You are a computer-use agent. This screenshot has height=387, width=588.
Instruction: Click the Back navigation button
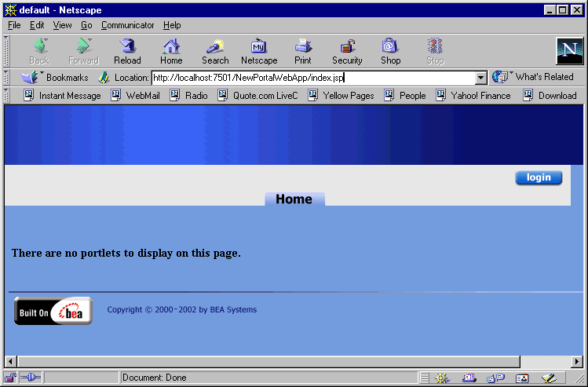click(x=39, y=51)
